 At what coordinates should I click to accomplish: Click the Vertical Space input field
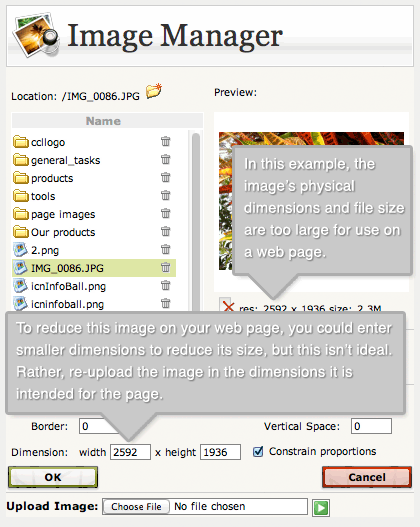(371, 426)
